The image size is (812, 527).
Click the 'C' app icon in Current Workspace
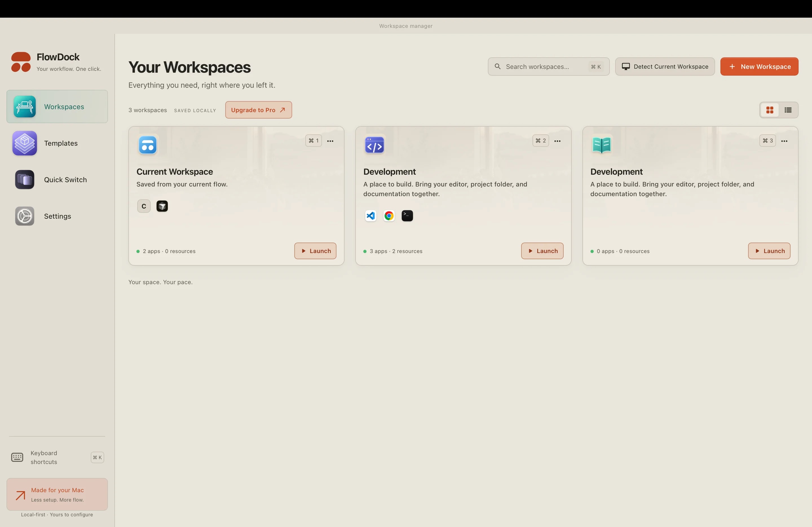(x=144, y=206)
